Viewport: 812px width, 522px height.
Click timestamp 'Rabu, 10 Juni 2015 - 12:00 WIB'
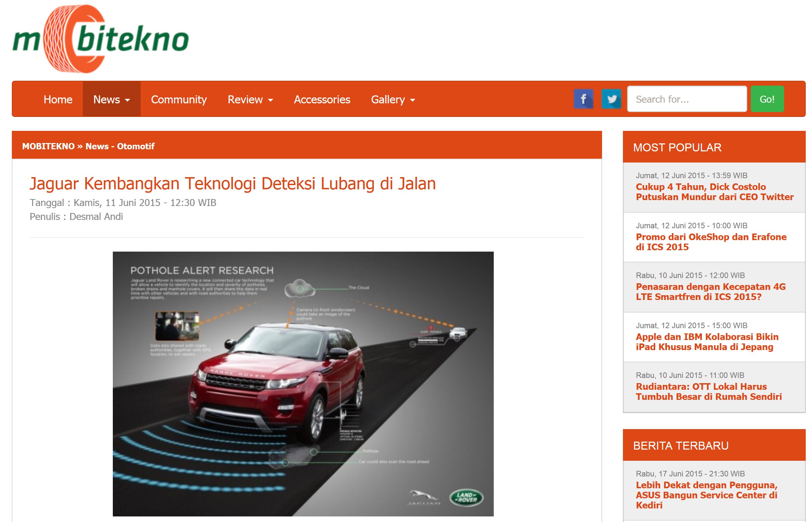tap(690, 275)
